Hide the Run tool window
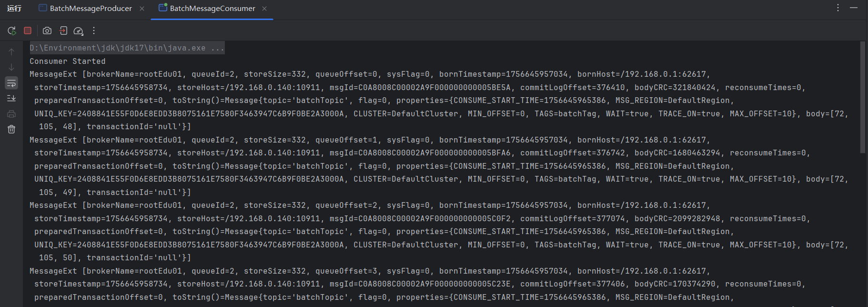 pos(854,8)
